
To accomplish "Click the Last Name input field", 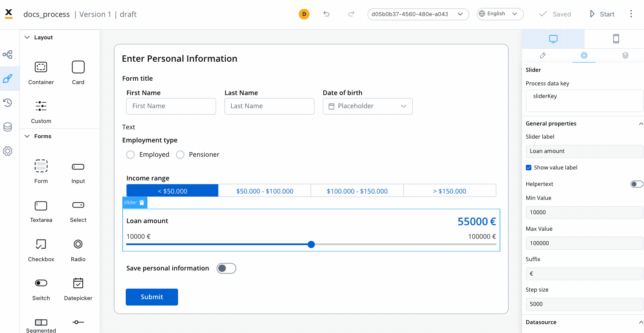I will tap(269, 106).
